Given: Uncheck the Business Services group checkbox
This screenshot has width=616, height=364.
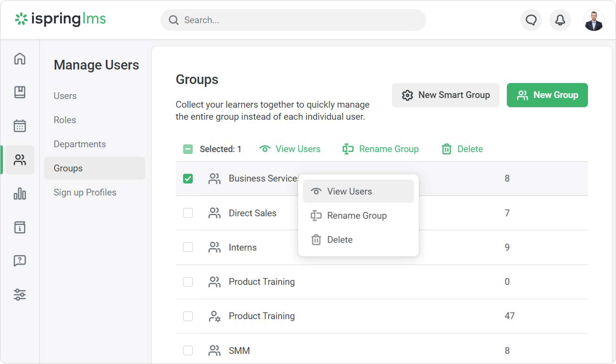Looking at the screenshot, I should coord(188,179).
